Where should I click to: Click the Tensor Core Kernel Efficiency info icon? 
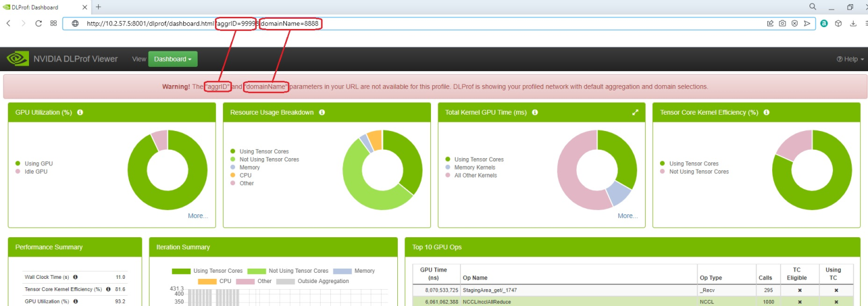tap(767, 112)
